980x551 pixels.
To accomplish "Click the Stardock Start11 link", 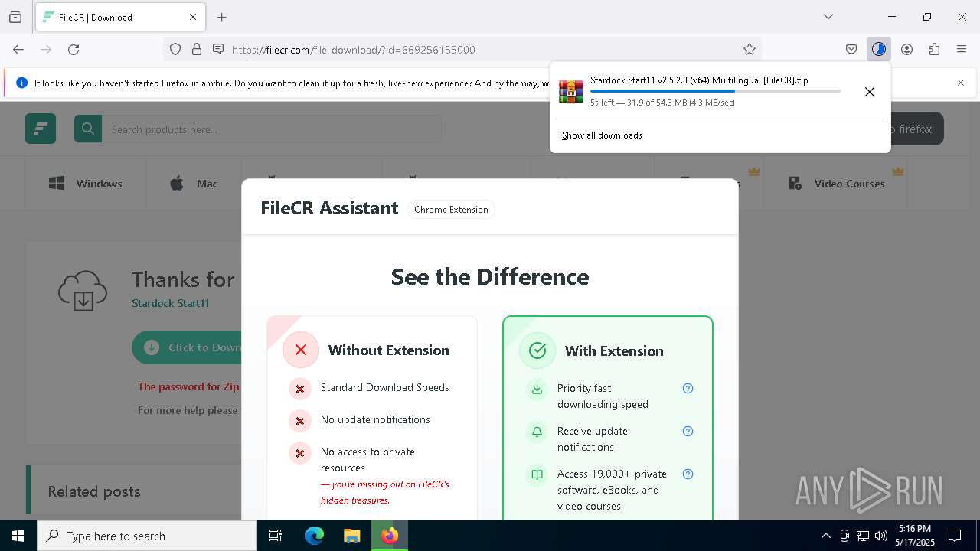I will 170,303.
